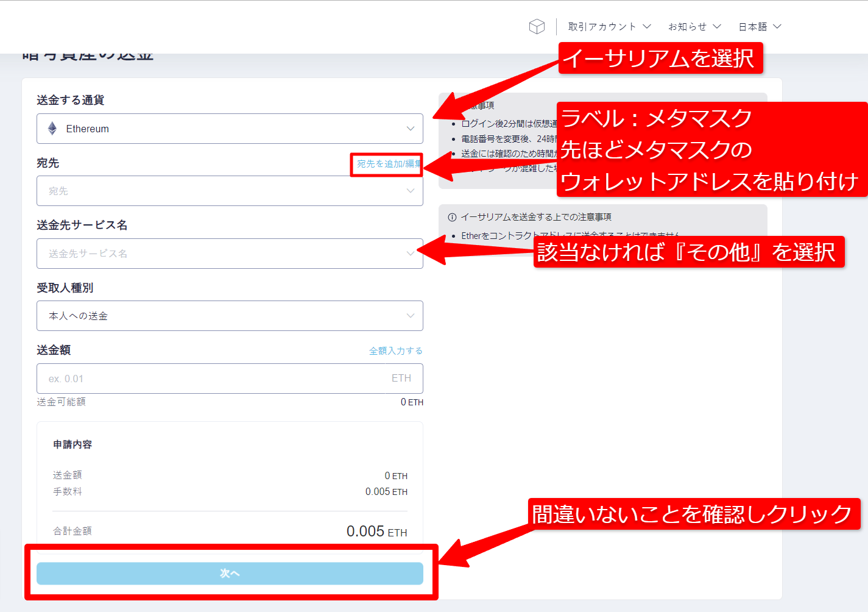Open the Ethereum currency selection dropdown

pyautogui.click(x=229, y=129)
